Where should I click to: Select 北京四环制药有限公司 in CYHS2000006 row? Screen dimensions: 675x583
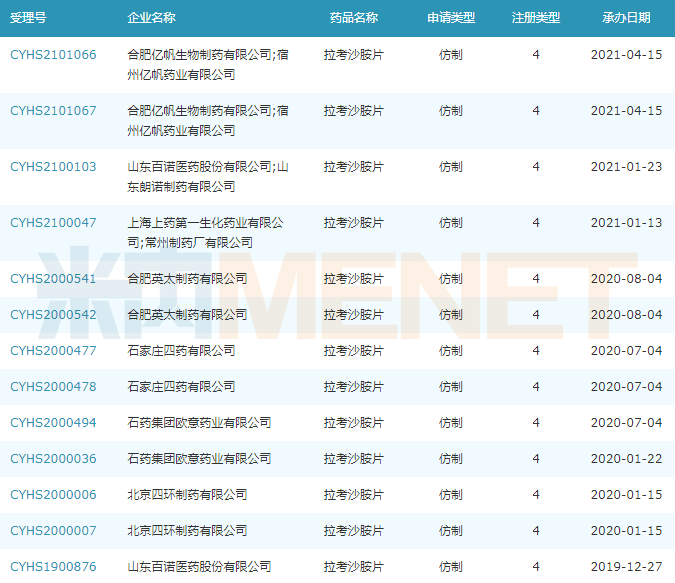coord(187,494)
